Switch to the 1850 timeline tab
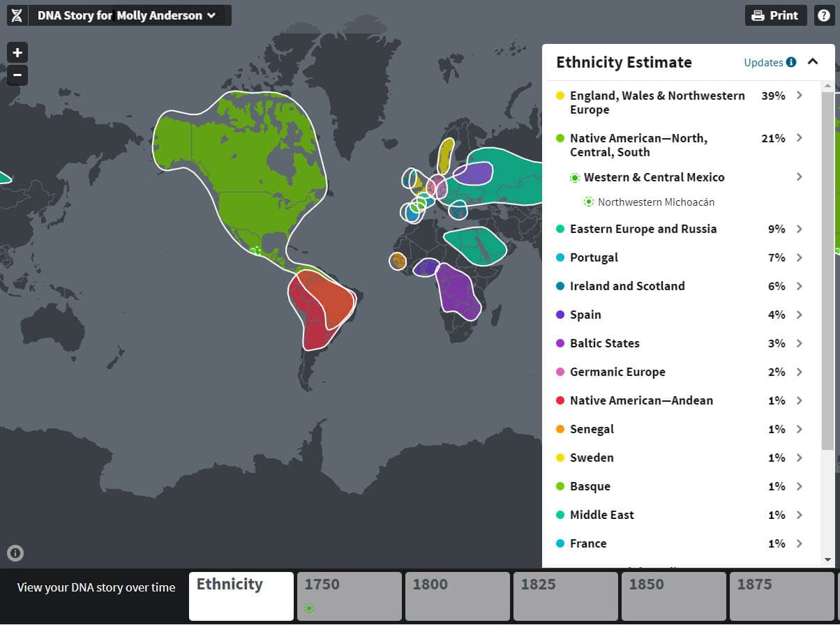The height and width of the screenshot is (625, 840). [673, 596]
